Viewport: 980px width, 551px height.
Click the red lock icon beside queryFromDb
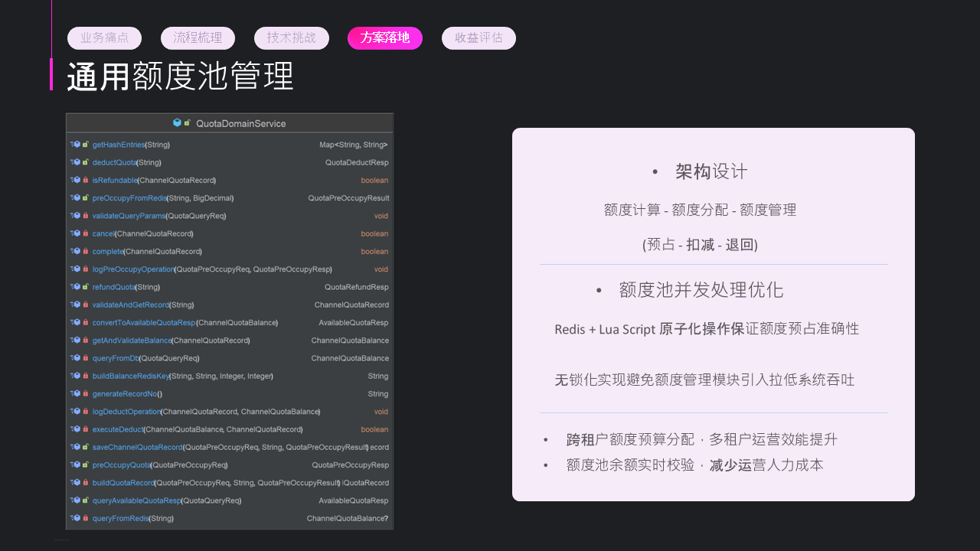coord(86,358)
